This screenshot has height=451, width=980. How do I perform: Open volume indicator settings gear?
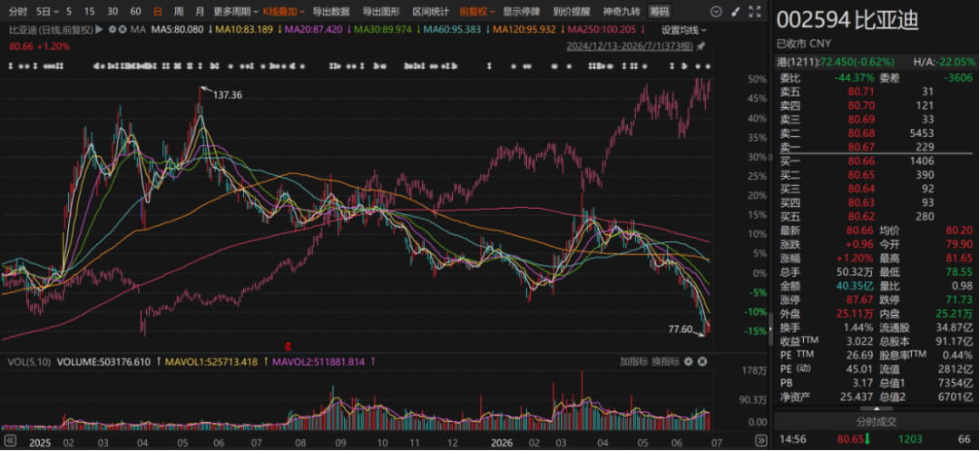pos(688,361)
